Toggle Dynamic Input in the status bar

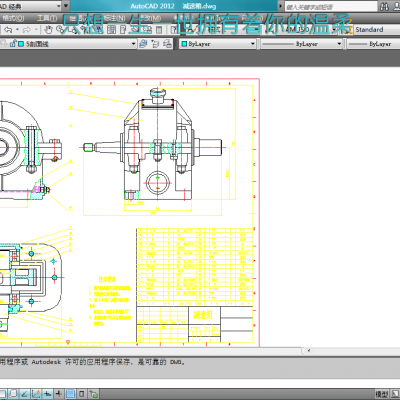[47, 394]
